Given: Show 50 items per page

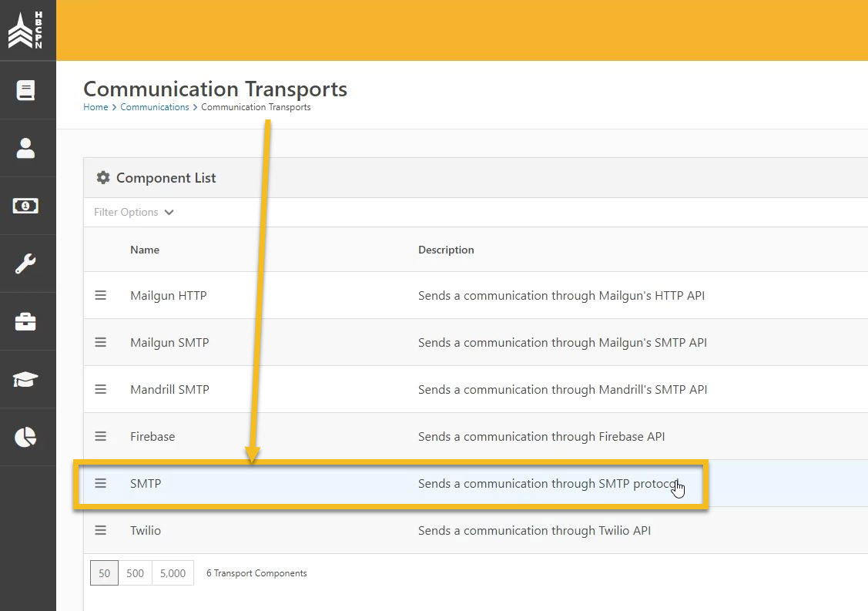Looking at the screenshot, I should click(x=104, y=573).
